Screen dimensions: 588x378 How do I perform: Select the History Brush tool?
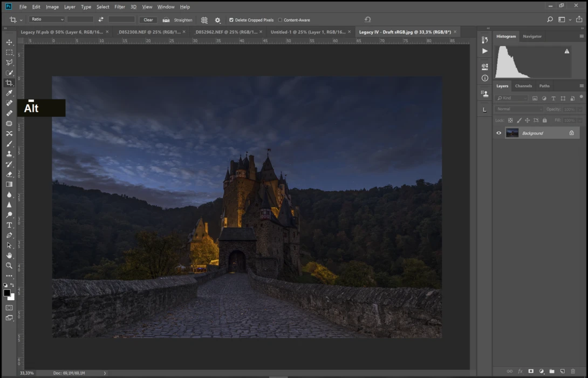click(x=9, y=164)
